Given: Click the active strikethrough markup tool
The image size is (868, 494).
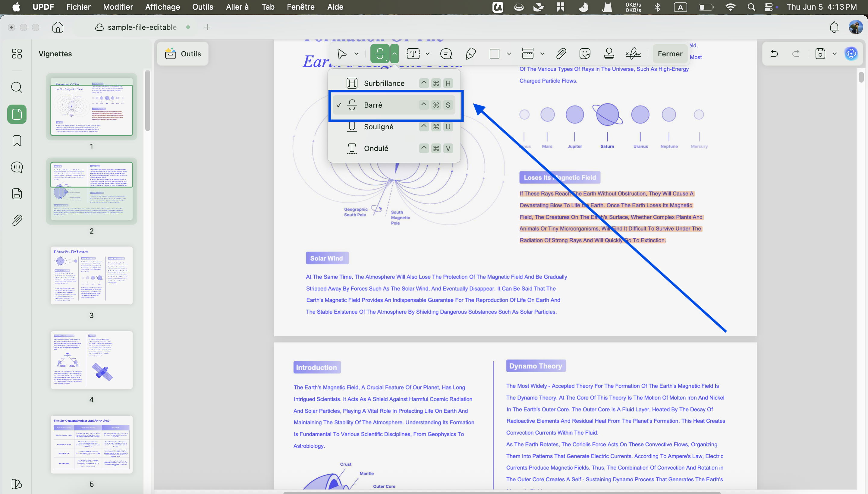Looking at the screenshot, I should coord(380,54).
